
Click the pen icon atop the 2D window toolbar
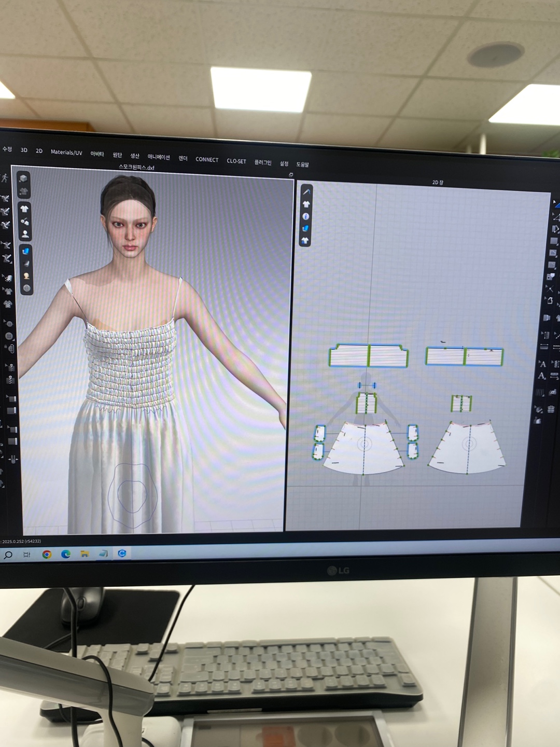point(306,191)
